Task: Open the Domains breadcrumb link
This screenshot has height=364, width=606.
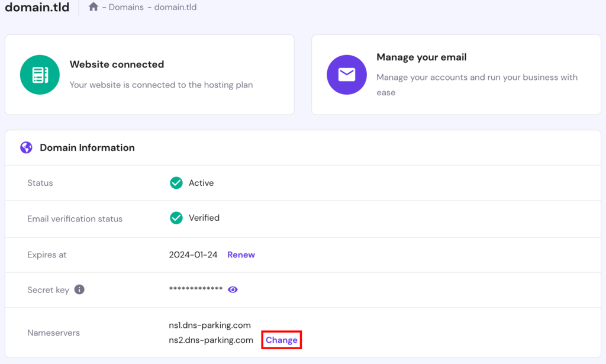Action: (125, 7)
